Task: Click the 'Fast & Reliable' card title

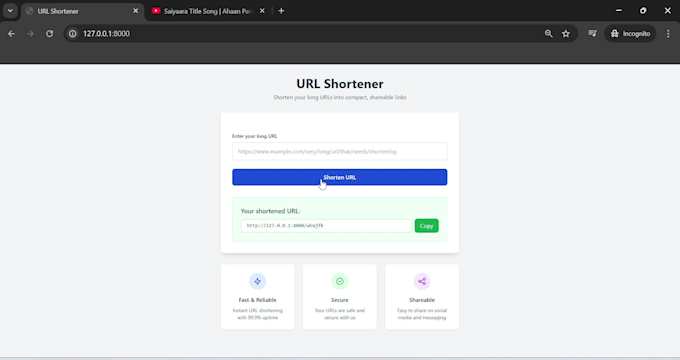Action: (258, 300)
